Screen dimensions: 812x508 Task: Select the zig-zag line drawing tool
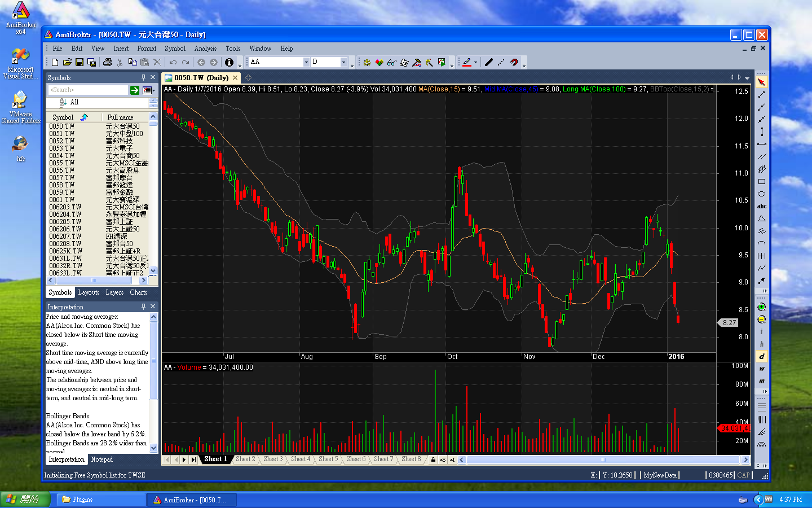click(762, 268)
